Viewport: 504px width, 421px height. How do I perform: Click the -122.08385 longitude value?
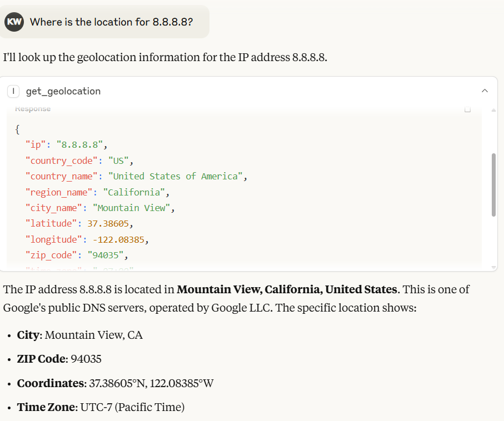(118, 239)
